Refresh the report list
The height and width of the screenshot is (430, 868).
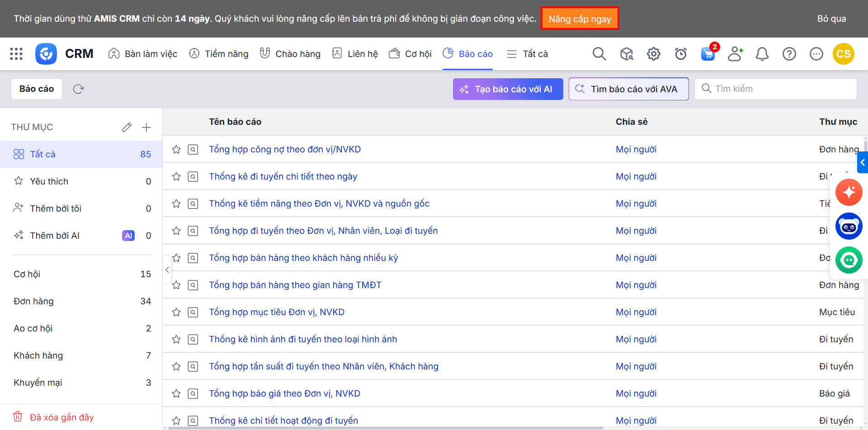pos(79,89)
